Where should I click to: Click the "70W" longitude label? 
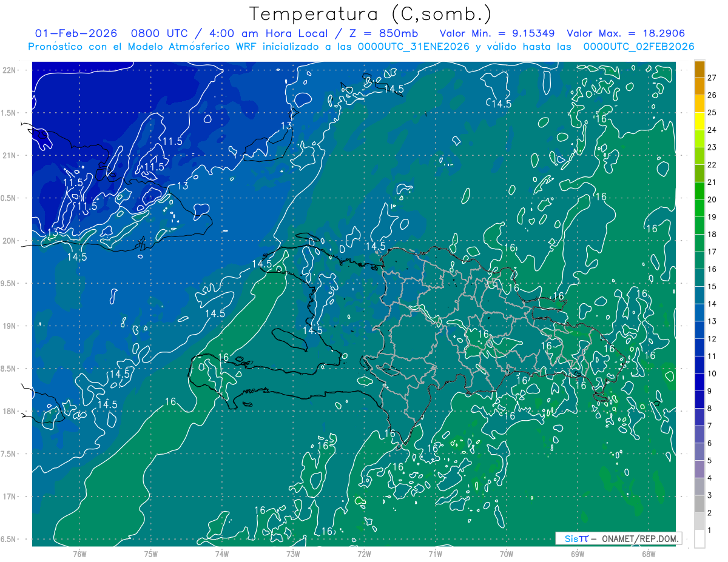[x=507, y=554]
